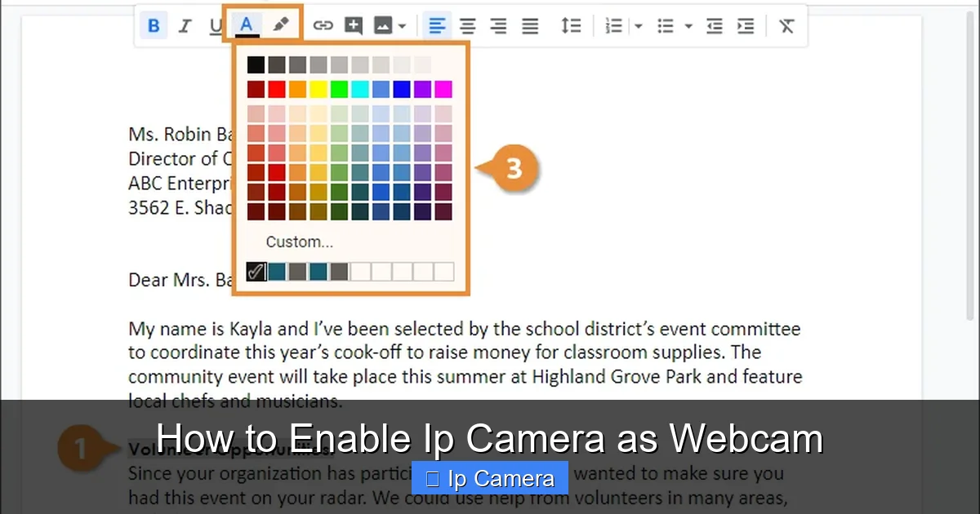Expand the numbered list style arrow

[638, 26]
